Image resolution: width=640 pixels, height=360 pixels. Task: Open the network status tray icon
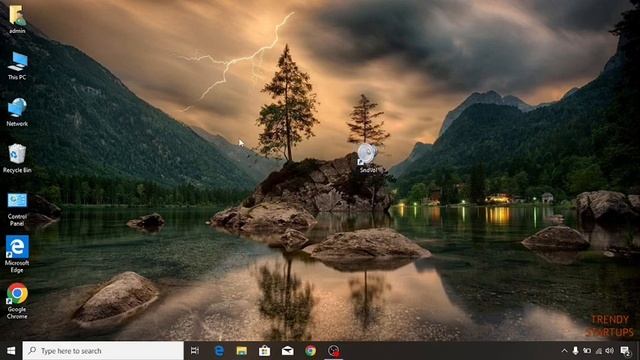(598, 351)
